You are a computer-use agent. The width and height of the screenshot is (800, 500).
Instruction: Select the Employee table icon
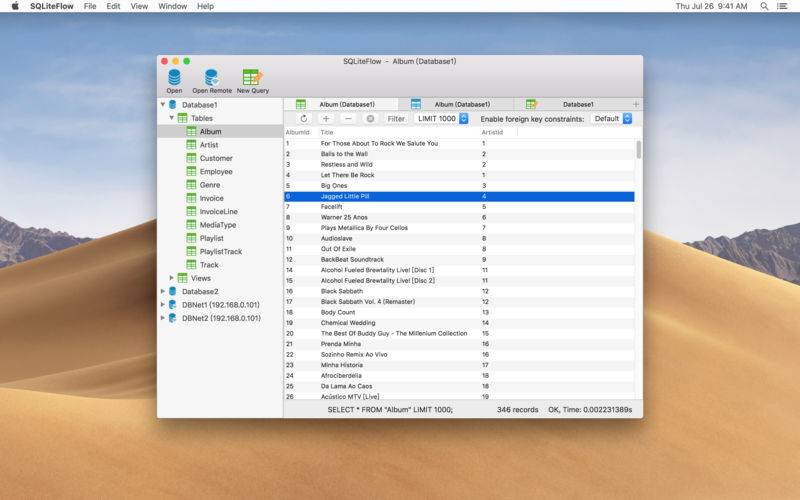[191, 171]
